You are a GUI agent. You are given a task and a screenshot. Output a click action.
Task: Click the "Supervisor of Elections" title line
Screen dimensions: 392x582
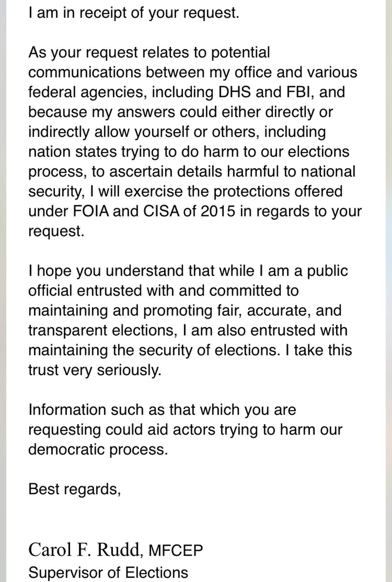(x=108, y=573)
